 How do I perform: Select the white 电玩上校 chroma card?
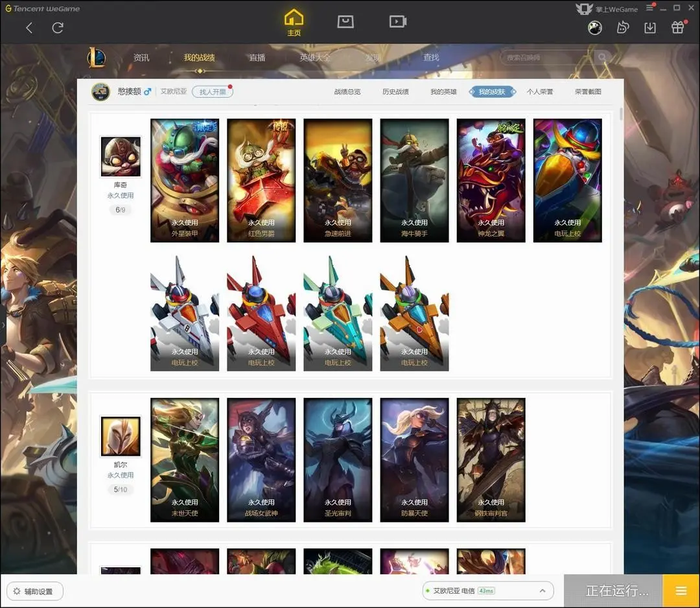pyautogui.click(x=185, y=313)
